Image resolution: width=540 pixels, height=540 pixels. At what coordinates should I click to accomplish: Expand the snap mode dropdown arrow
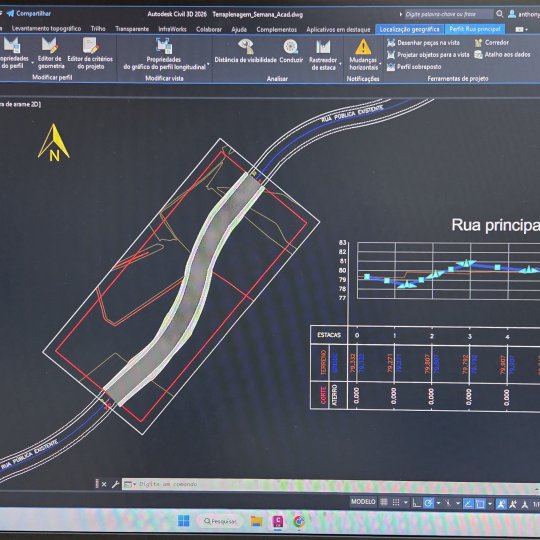pos(406,503)
